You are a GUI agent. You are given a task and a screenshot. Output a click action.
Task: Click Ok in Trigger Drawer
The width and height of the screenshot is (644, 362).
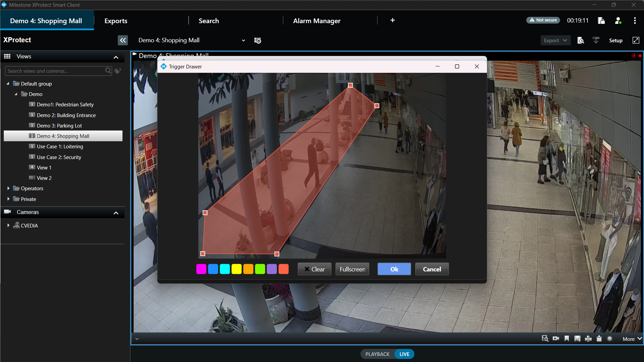pos(394,269)
